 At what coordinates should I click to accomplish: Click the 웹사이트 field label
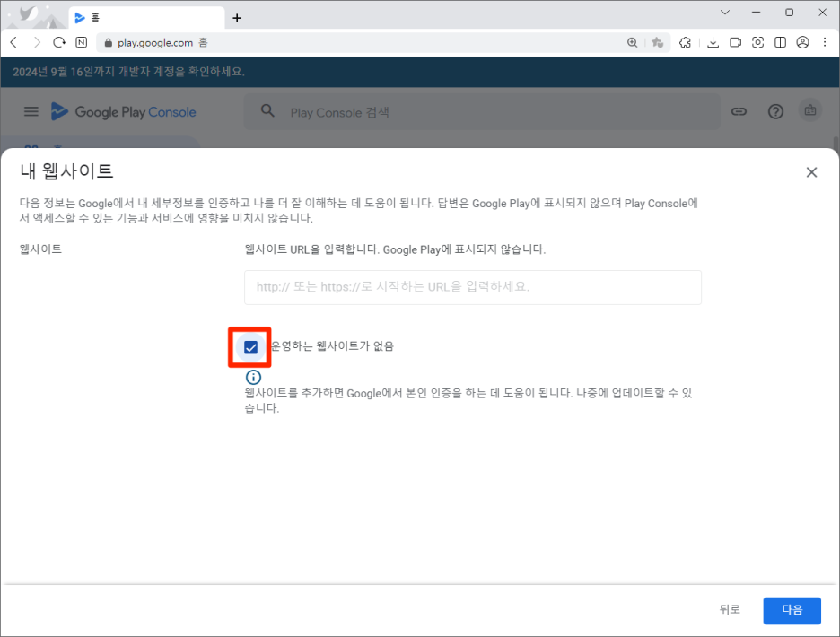[40, 249]
